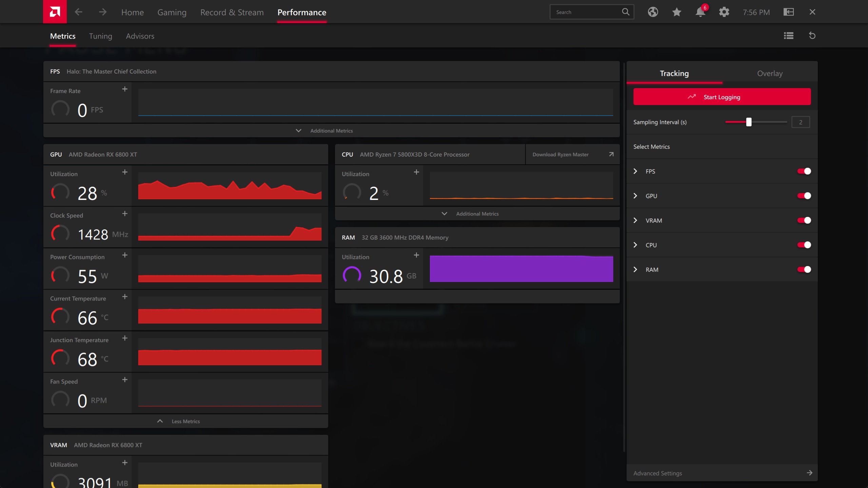Screen dimensions: 868x488
Task: Open favorites star icon
Action: pyautogui.click(x=676, y=12)
